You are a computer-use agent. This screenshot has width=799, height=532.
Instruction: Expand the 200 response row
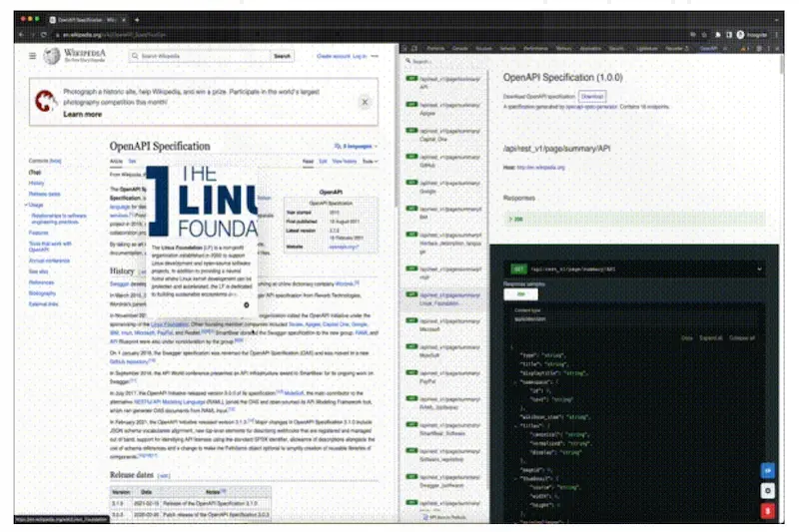click(x=634, y=219)
